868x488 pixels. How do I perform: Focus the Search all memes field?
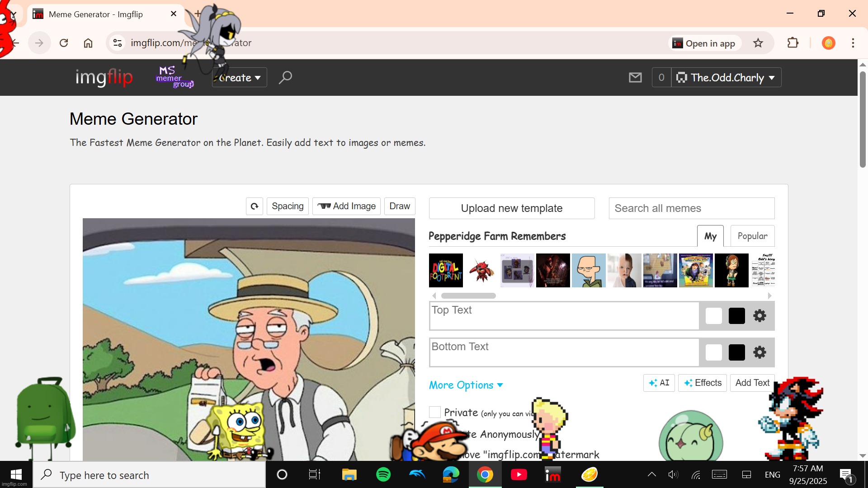(x=691, y=208)
